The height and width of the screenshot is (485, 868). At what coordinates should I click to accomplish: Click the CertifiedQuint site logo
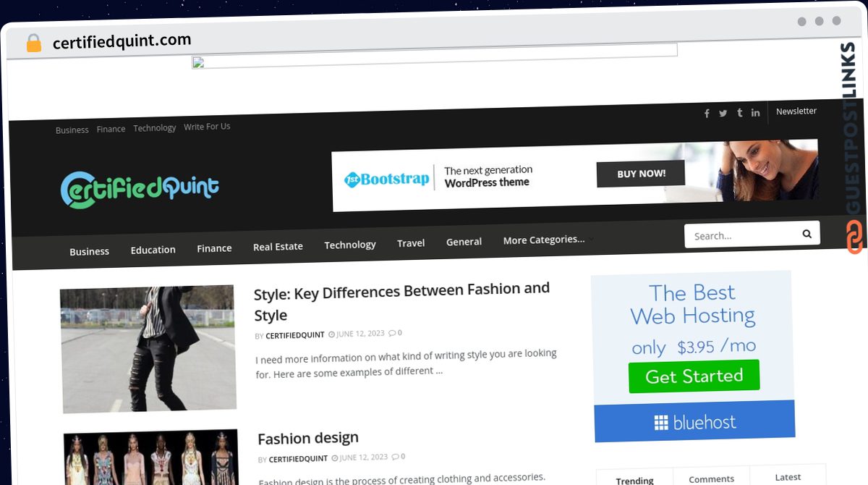coord(140,189)
